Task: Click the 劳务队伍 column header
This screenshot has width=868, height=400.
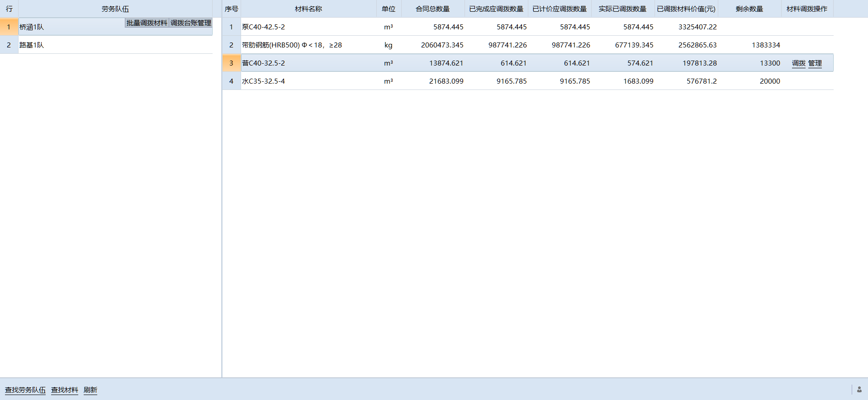Action: coord(115,9)
